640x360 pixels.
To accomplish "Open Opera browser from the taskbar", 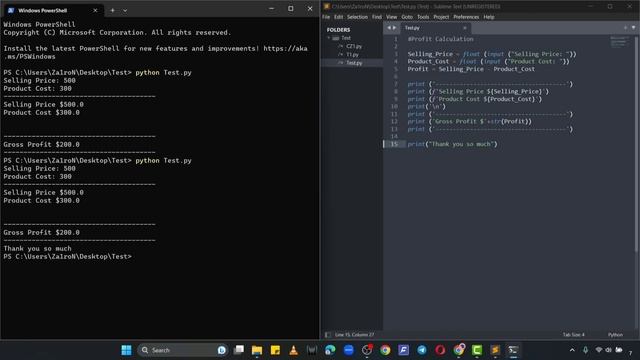I will (440, 350).
